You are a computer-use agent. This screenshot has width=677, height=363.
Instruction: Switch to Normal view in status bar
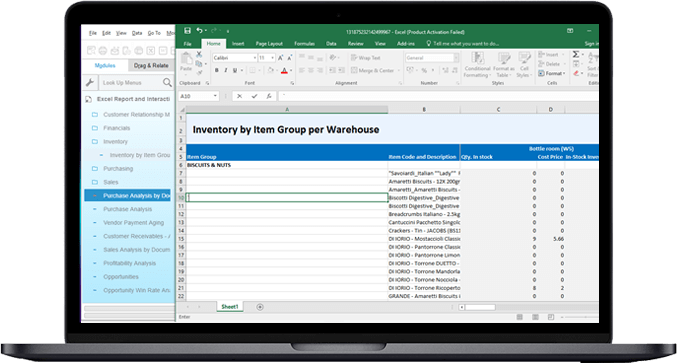[x=520, y=317]
